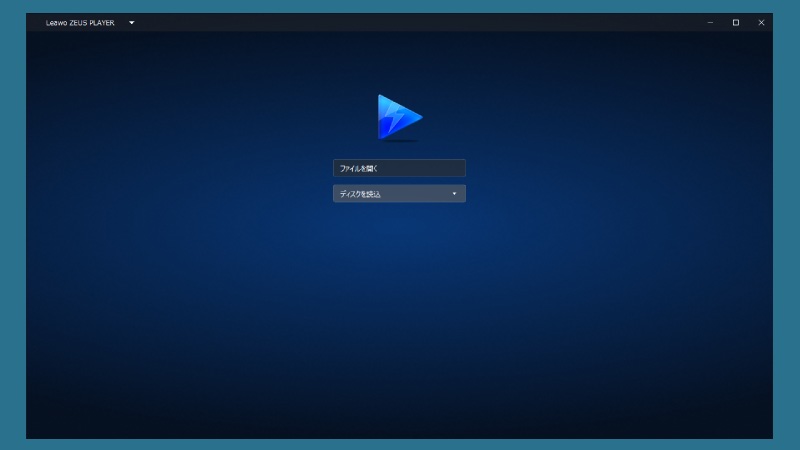Maximize the player window
800x450 pixels.
click(x=736, y=22)
